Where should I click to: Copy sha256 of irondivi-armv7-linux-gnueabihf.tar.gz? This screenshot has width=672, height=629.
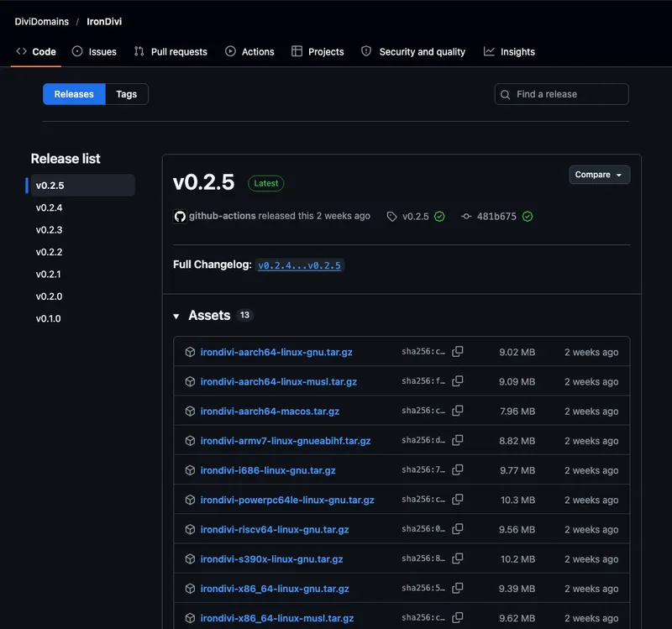coord(457,440)
